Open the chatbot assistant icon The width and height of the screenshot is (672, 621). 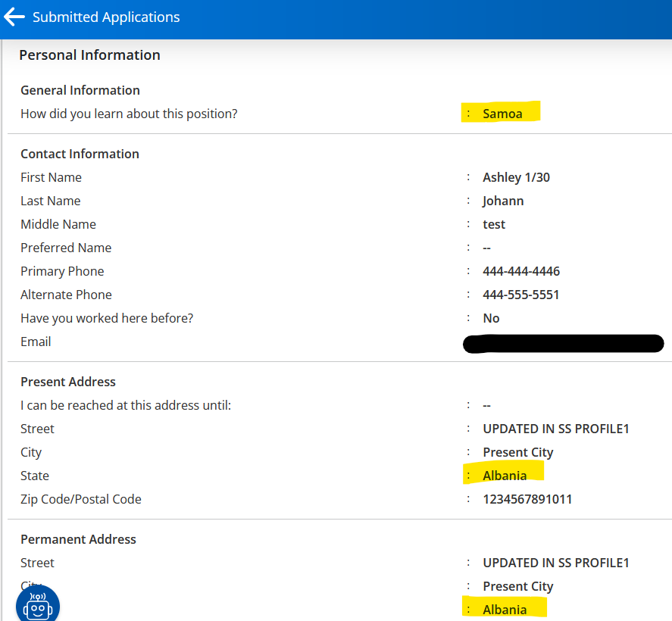37,603
